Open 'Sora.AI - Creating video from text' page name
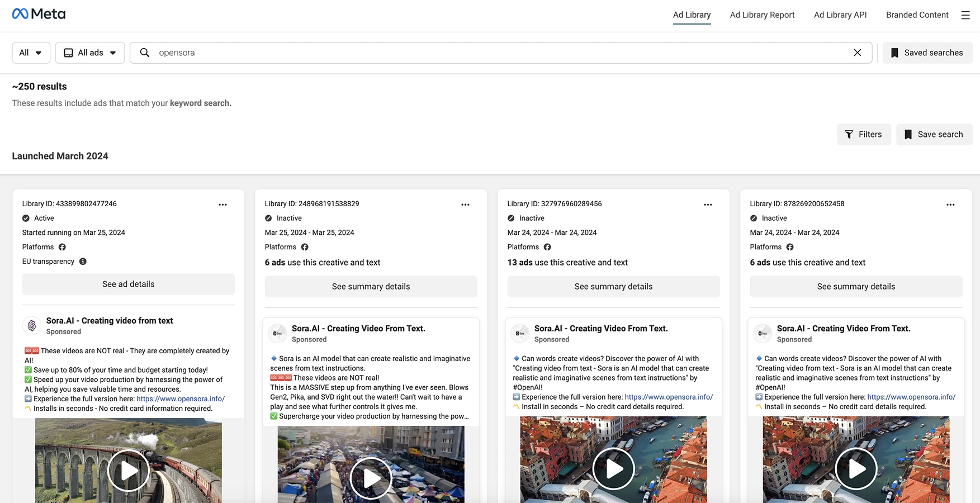Screen dimensions: 980x503 point(110,321)
